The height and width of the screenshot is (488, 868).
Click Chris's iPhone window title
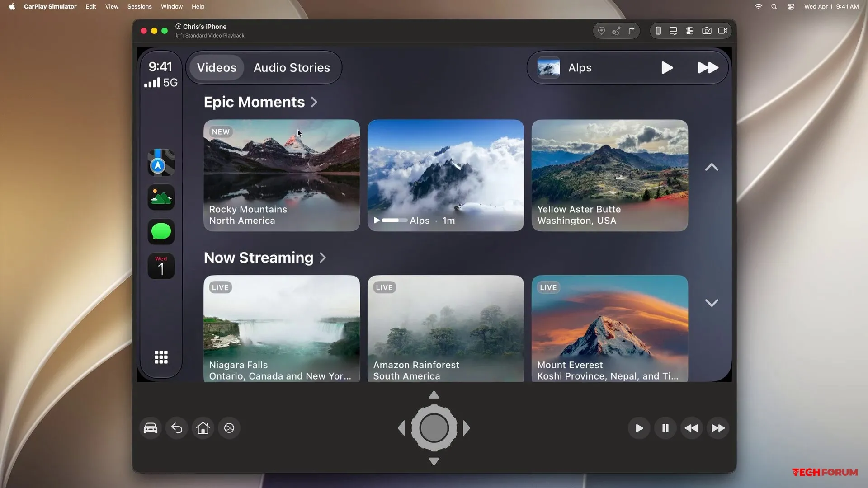point(205,27)
